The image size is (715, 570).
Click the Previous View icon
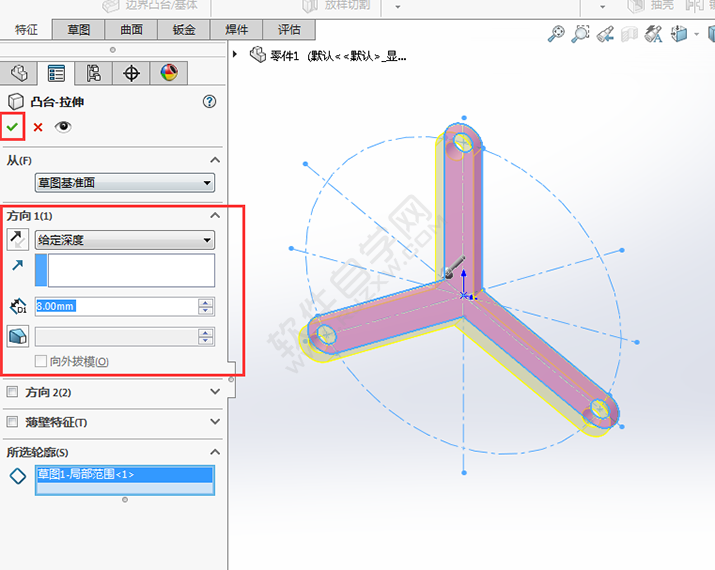tap(606, 34)
